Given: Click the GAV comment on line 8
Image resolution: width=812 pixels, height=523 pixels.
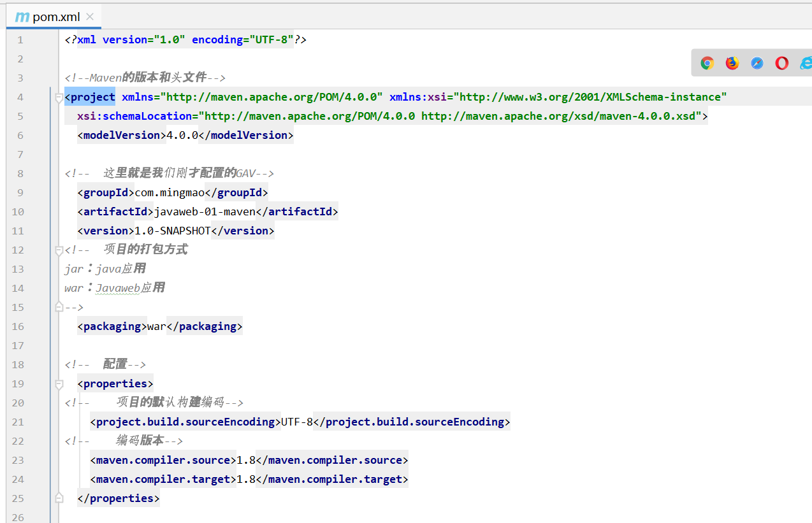Looking at the screenshot, I should (x=170, y=173).
